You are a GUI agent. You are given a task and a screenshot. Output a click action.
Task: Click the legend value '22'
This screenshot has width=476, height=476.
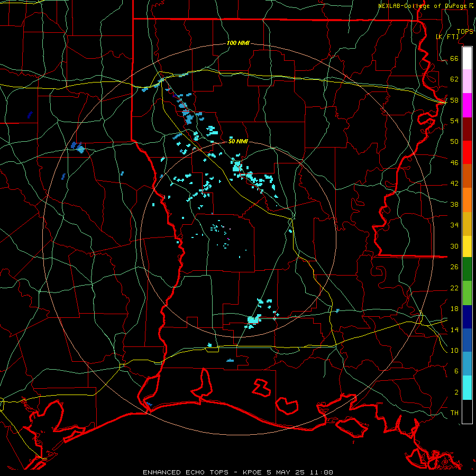tap(454, 288)
